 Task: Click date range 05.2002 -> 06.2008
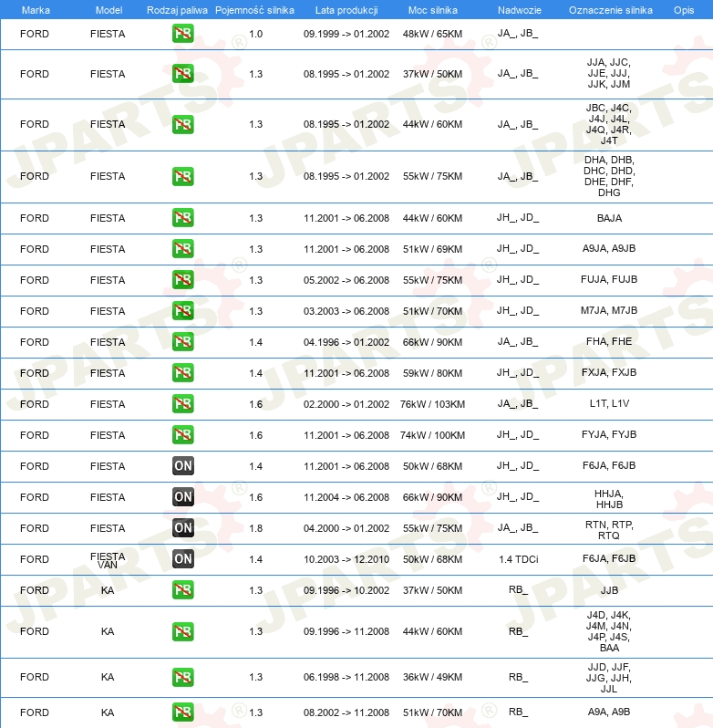(x=346, y=280)
